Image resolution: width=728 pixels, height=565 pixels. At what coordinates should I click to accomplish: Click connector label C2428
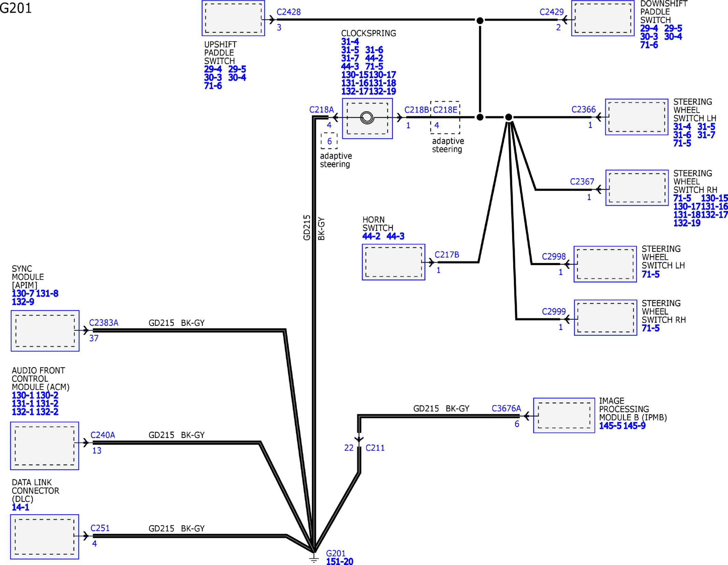(x=288, y=12)
